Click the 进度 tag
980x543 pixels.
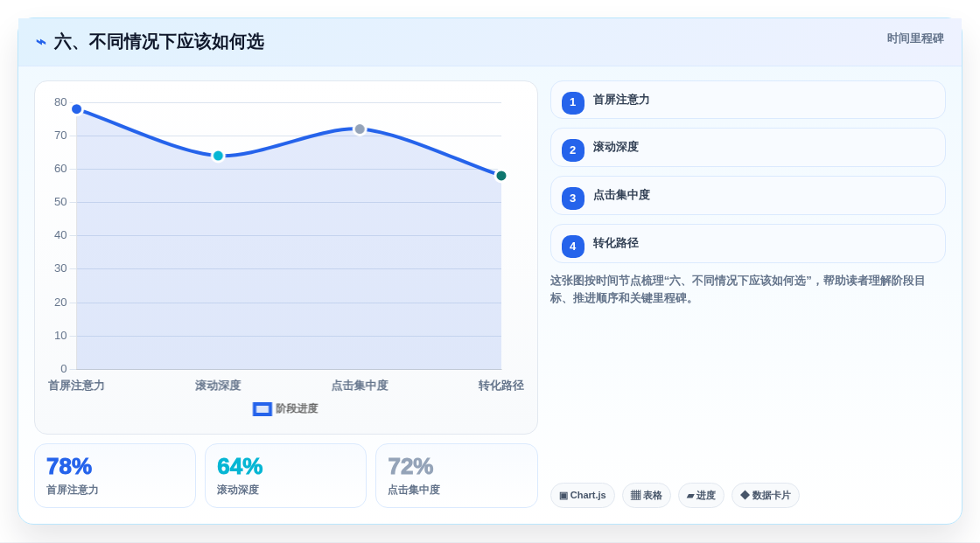[701, 496]
